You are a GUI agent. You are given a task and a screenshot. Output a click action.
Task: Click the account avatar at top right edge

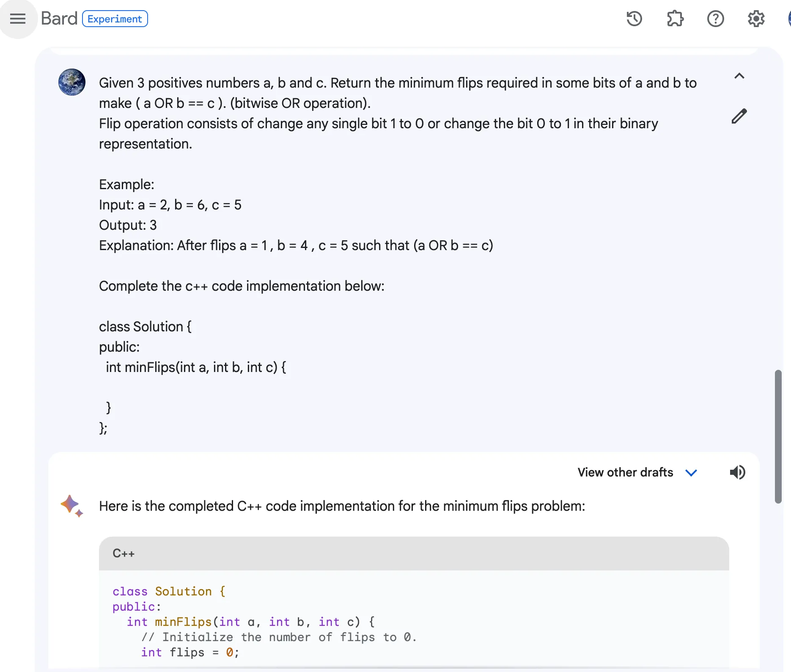tap(788, 19)
